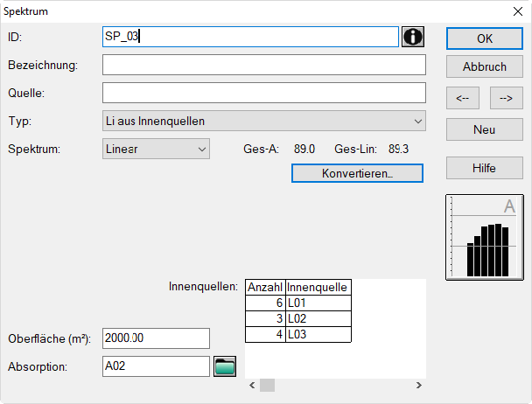Select the L02 Innenquelle cell
The image size is (532, 404).
318,319
